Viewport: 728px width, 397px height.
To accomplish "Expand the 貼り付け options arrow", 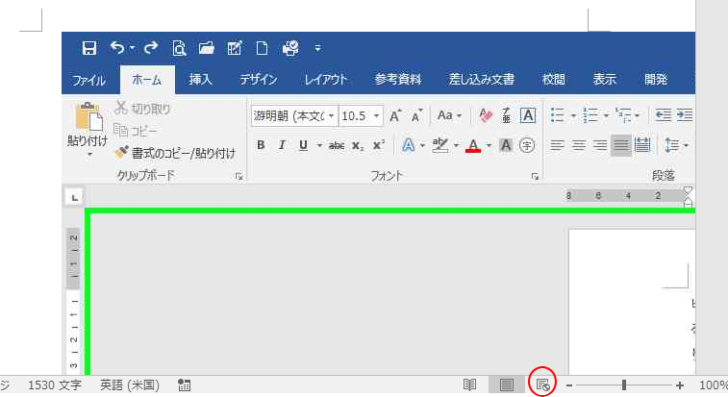I will [x=90, y=154].
